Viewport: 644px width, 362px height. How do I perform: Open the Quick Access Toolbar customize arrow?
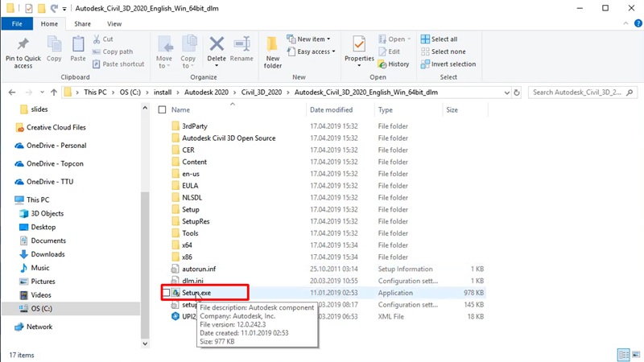[x=64, y=8]
